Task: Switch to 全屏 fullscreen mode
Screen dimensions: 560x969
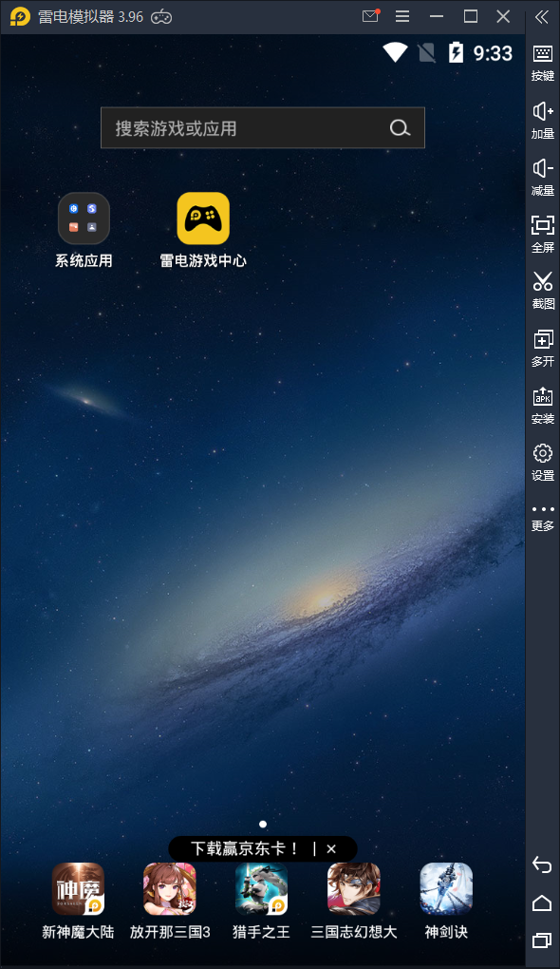Action: coord(543,234)
